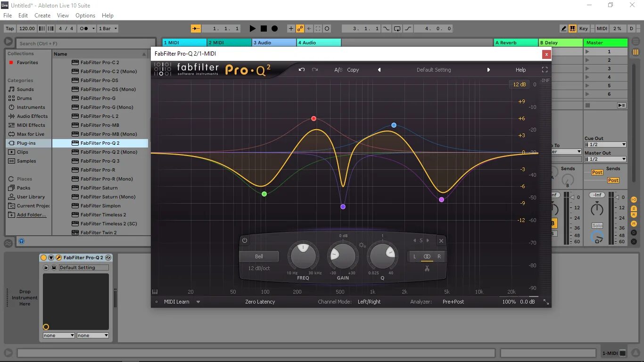The image size is (644, 362).
Task: Set band to stereo linked channel
Action: (427, 256)
